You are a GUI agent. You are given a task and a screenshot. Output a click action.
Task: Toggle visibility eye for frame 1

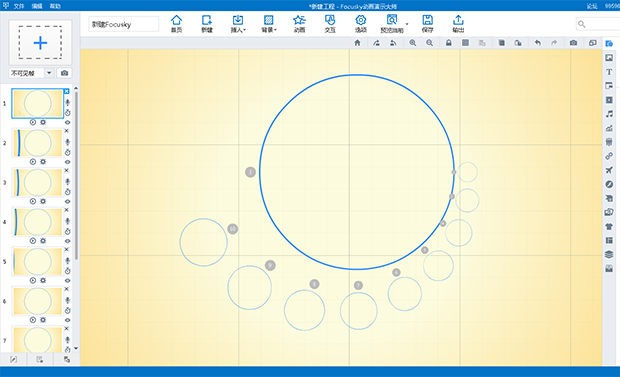tap(68, 122)
